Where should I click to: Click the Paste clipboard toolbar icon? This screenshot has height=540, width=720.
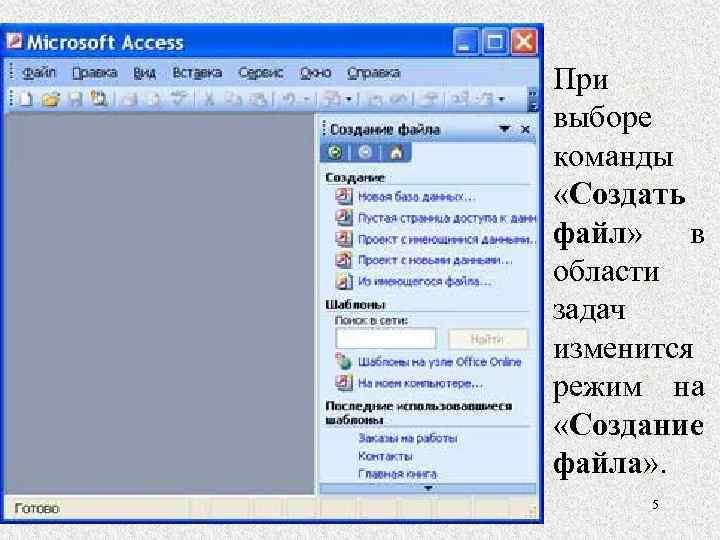coord(258,99)
